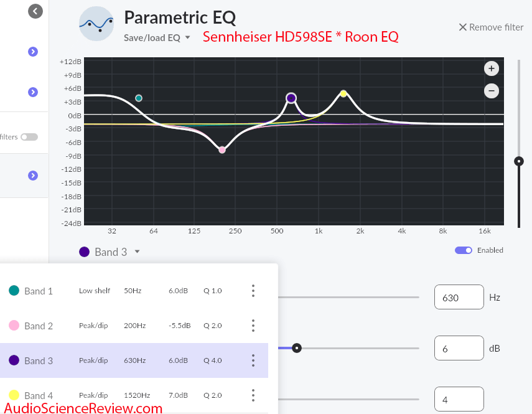Toggle the Enabled switch for Band 3
Screen dimensions: 532x414
pyautogui.click(x=464, y=250)
